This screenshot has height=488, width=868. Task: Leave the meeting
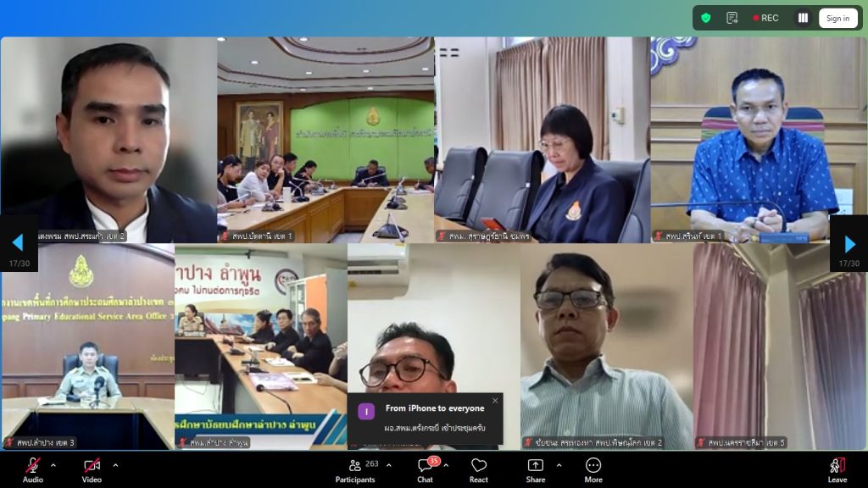[x=837, y=470]
